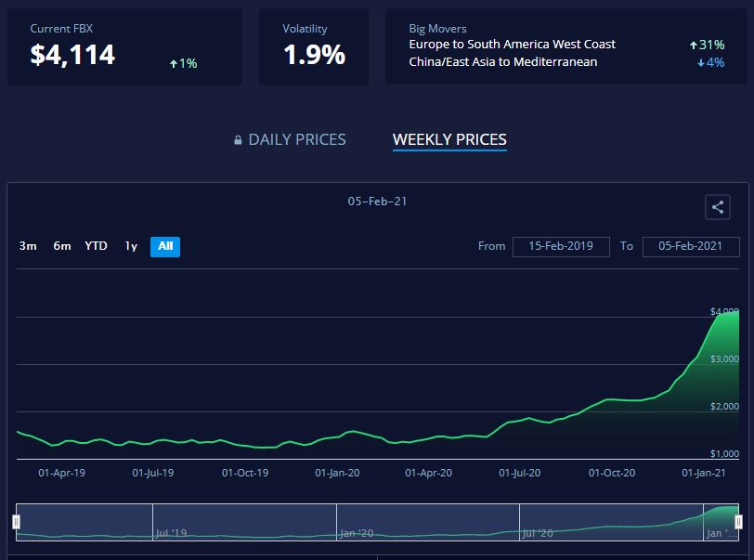Viewport: 754px width, 560px height.
Task: Choose the 6m time range
Action: coord(61,246)
